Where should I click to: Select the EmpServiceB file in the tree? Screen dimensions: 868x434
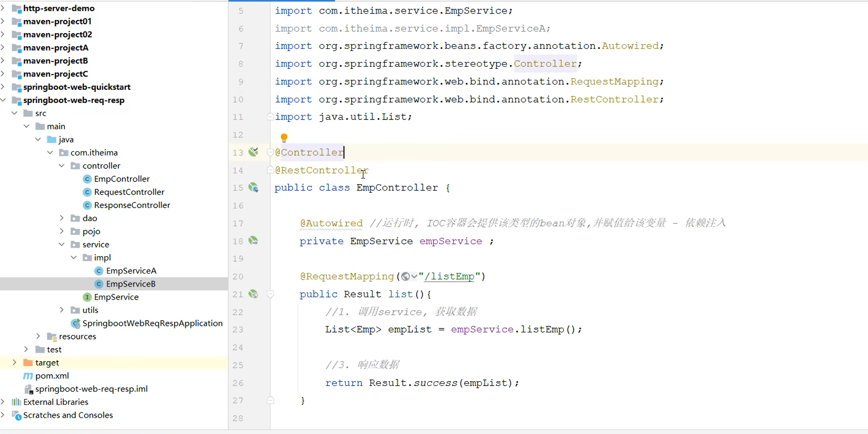131,284
